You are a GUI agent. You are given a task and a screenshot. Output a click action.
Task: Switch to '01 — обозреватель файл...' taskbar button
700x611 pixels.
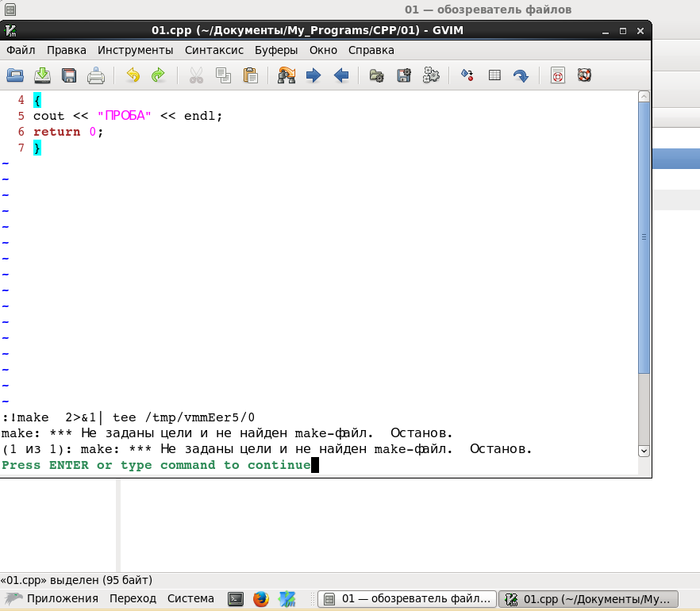[406, 599]
